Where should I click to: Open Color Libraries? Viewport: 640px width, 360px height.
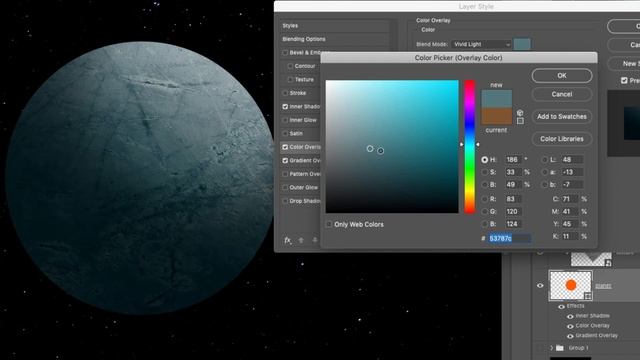[x=562, y=139]
